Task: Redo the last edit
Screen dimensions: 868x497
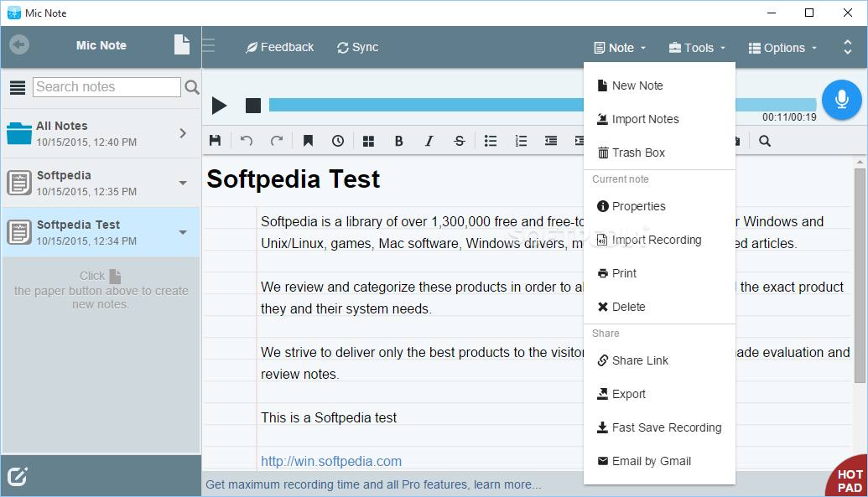Action: pyautogui.click(x=277, y=141)
